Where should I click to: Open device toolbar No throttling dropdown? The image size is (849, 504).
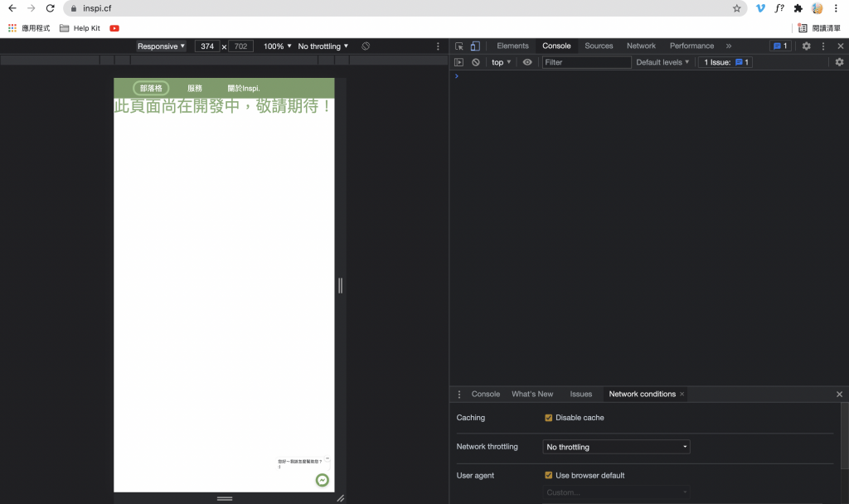323,46
